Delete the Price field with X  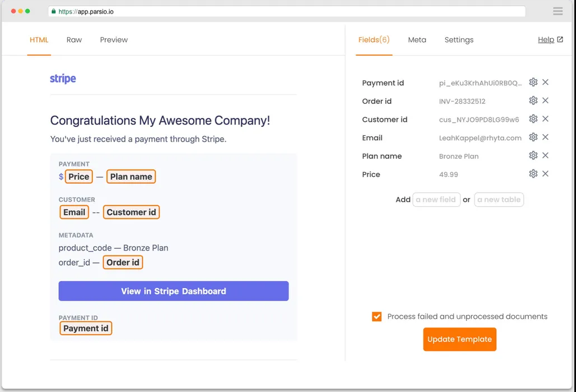545,174
